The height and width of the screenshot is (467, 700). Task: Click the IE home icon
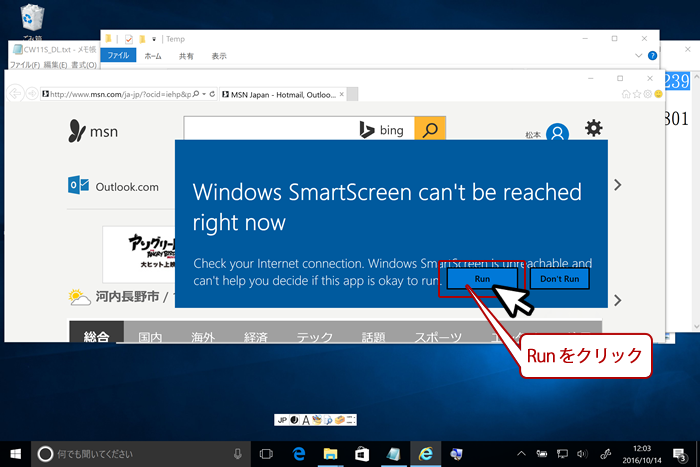click(626, 94)
